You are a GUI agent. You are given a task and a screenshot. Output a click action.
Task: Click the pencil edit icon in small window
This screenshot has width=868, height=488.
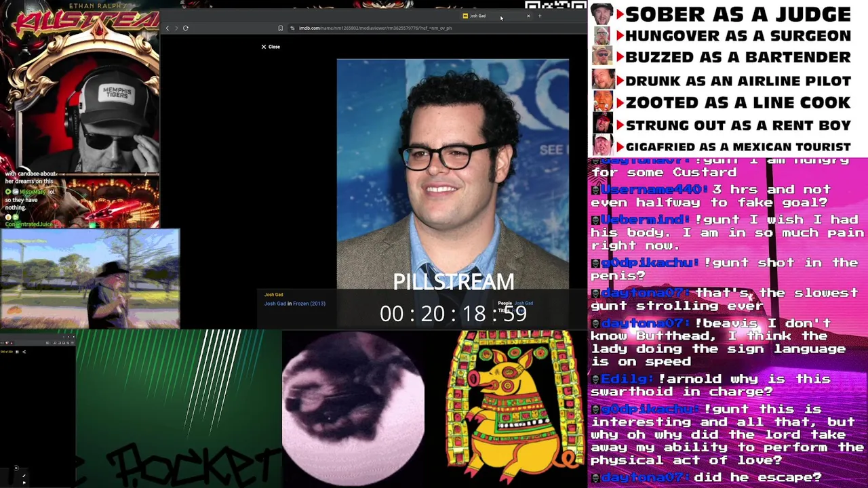(x=24, y=476)
